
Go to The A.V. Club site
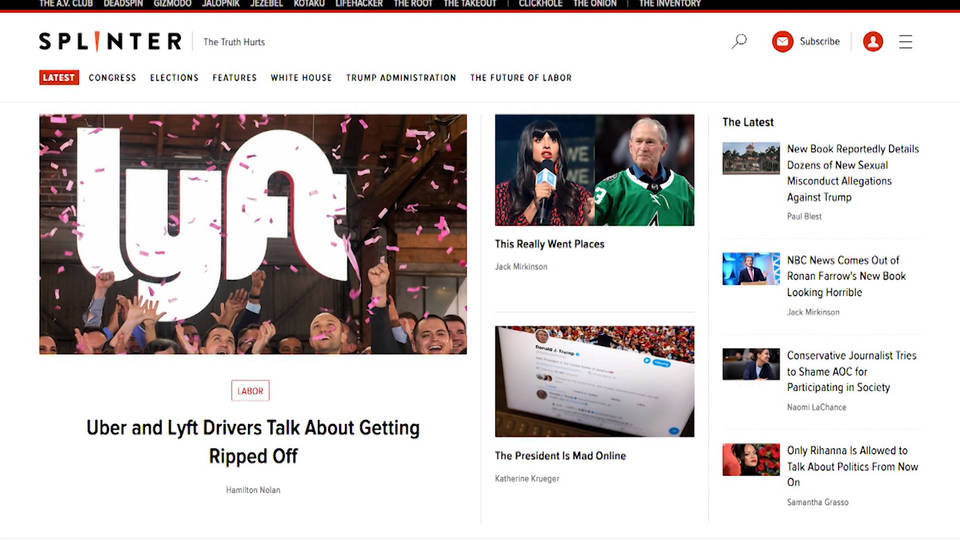pos(66,4)
